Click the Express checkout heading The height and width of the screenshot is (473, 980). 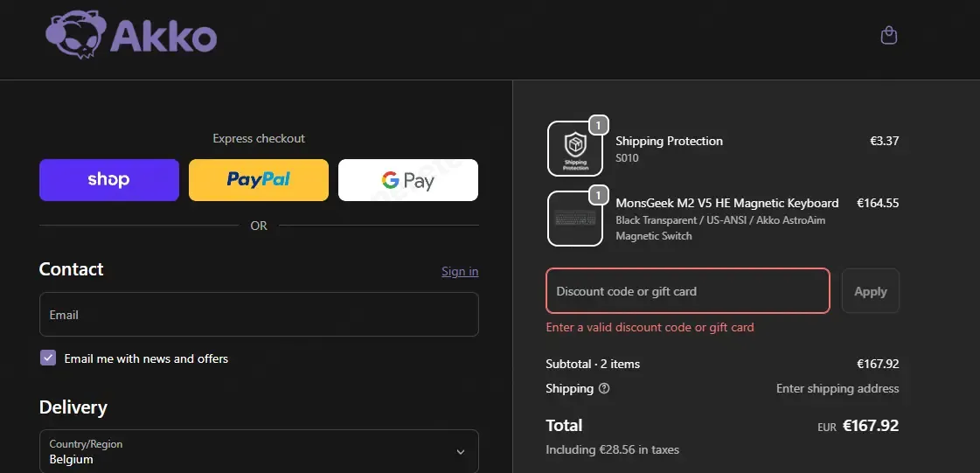pyautogui.click(x=259, y=139)
